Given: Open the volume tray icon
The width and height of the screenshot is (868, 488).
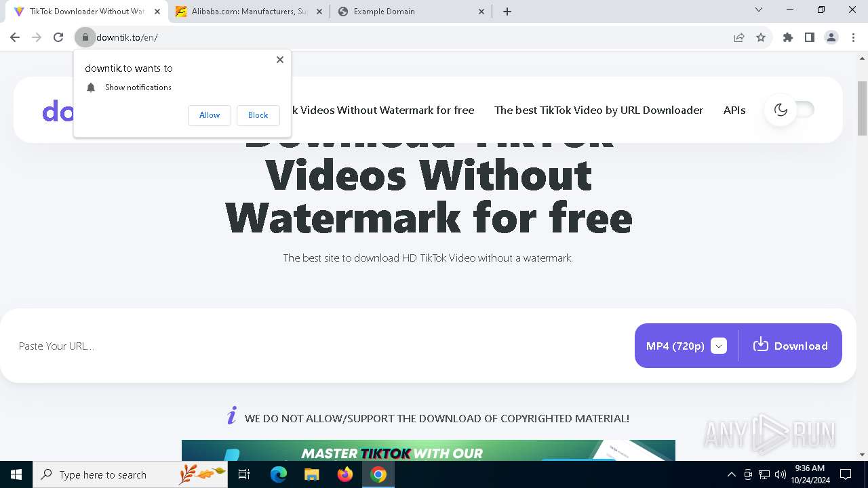Looking at the screenshot, I should click(x=780, y=474).
